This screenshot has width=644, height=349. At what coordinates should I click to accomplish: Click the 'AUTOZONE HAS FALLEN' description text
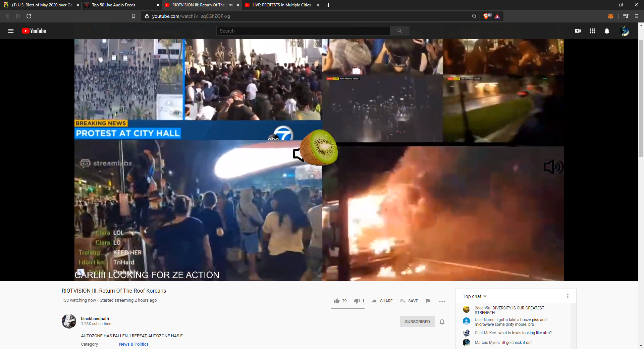132,336
